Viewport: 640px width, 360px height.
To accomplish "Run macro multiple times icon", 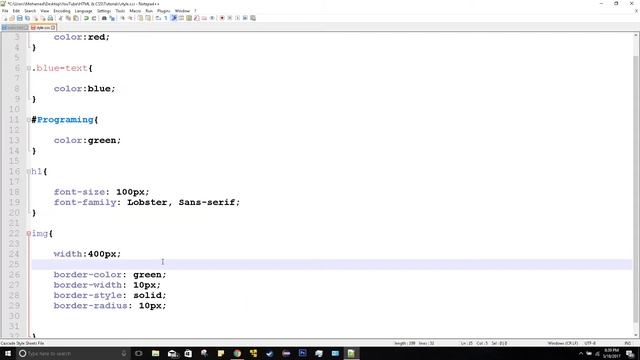I will coord(245,18).
